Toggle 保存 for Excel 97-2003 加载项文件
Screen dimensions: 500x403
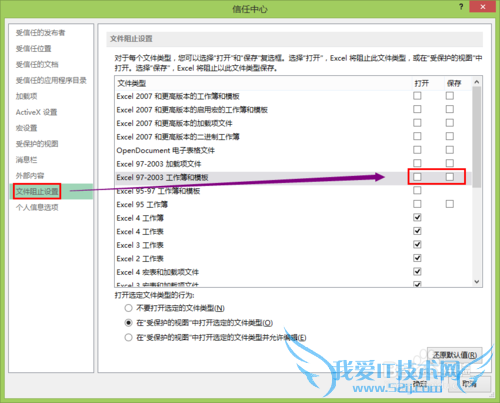pos(450,163)
